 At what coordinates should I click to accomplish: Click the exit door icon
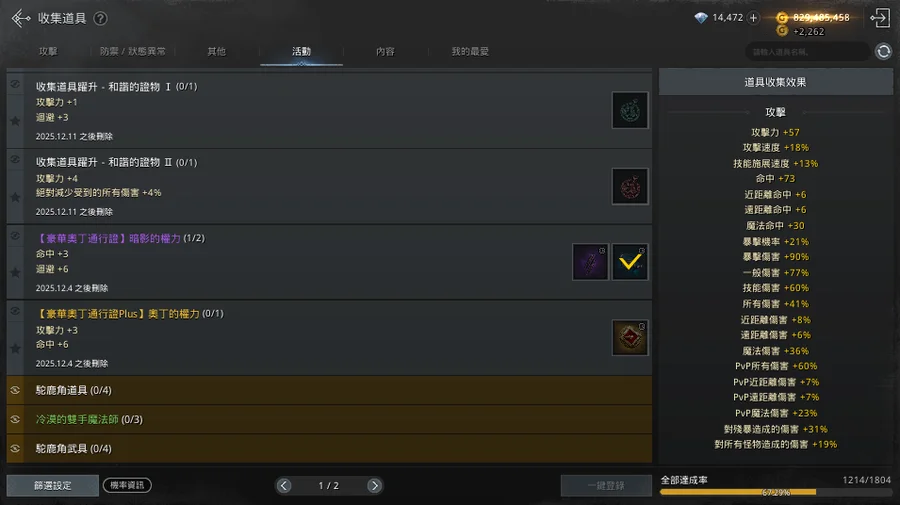880,18
